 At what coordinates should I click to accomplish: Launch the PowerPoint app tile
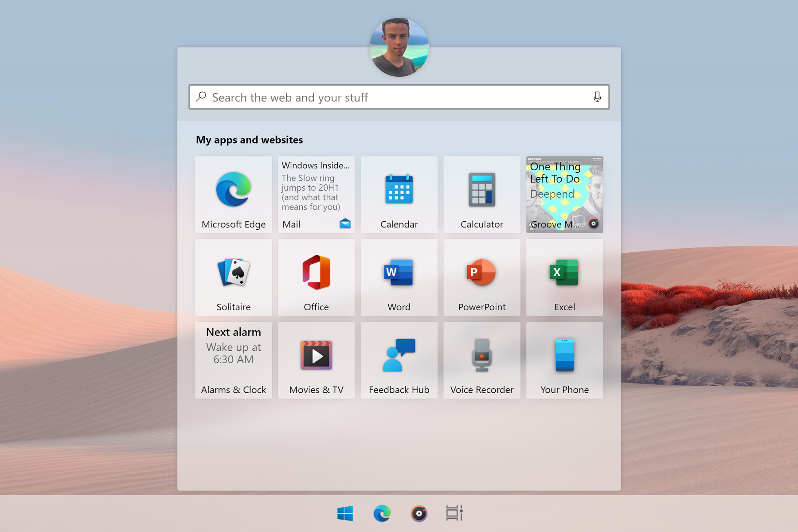coord(482,278)
